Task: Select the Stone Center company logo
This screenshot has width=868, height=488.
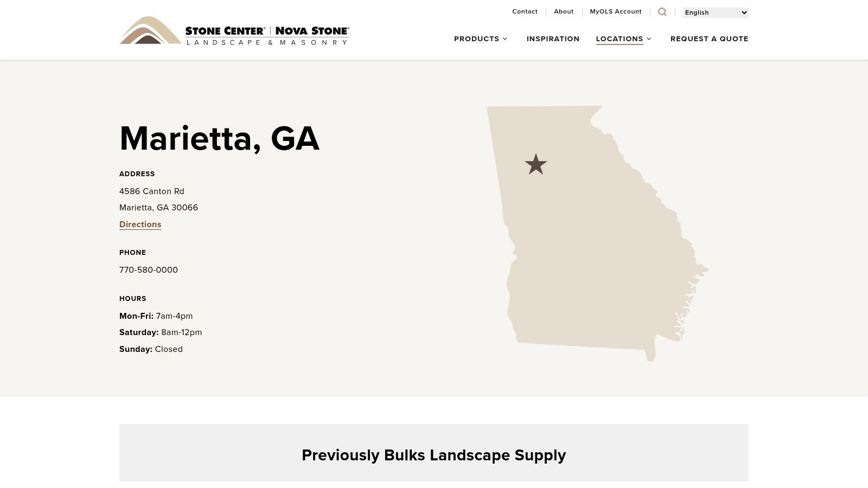Action: [x=234, y=31]
